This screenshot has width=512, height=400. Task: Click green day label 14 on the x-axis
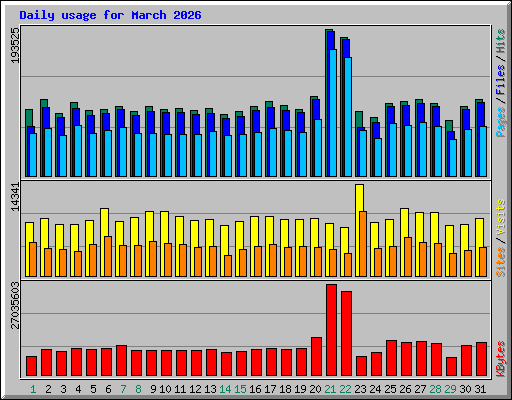point(225,389)
